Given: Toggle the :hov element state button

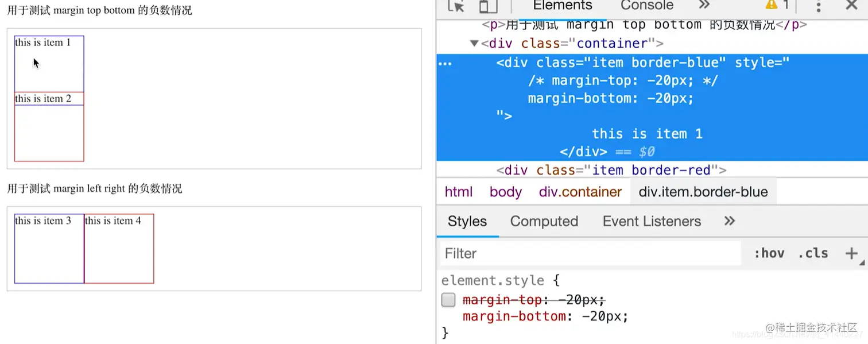Looking at the screenshot, I should click(769, 253).
